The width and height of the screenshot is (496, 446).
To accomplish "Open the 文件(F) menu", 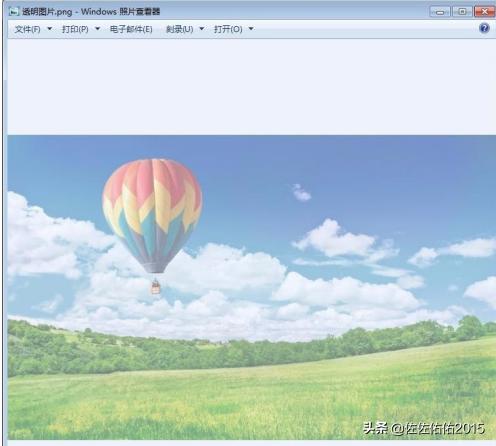I will [27, 29].
